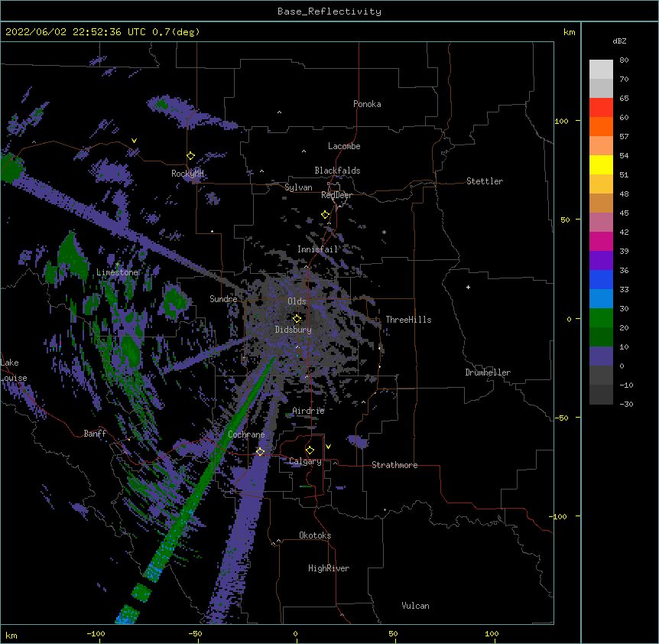The width and height of the screenshot is (659, 644).
Task: Click the HighRiver label
Action: tap(329, 568)
